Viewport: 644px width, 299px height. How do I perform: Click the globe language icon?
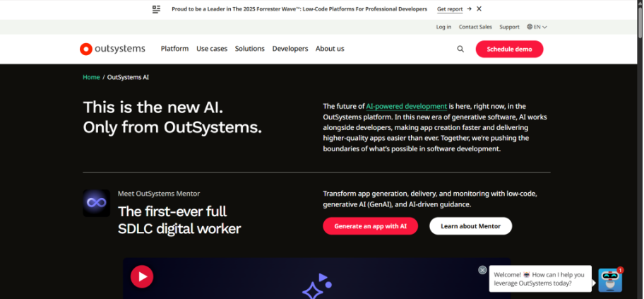530,27
